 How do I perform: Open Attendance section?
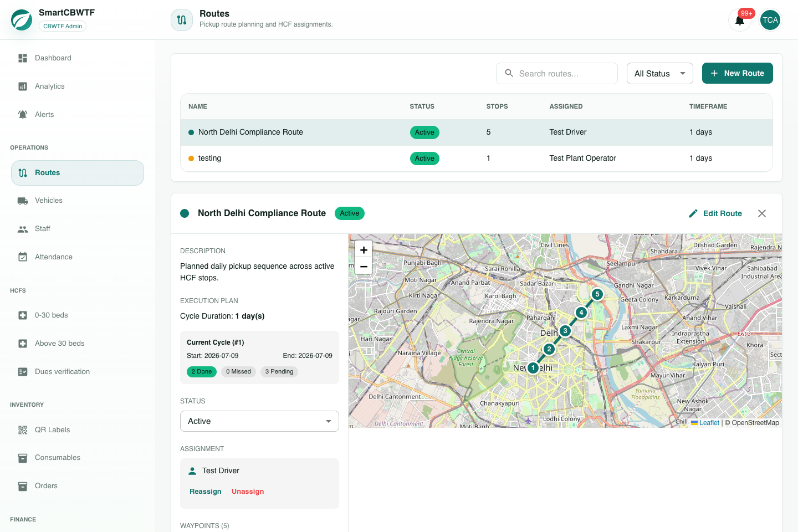tap(78, 257)
